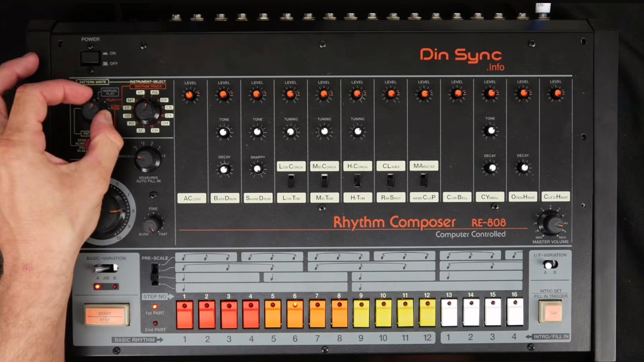Hit the START/STOP button

(x=107, y=315)
